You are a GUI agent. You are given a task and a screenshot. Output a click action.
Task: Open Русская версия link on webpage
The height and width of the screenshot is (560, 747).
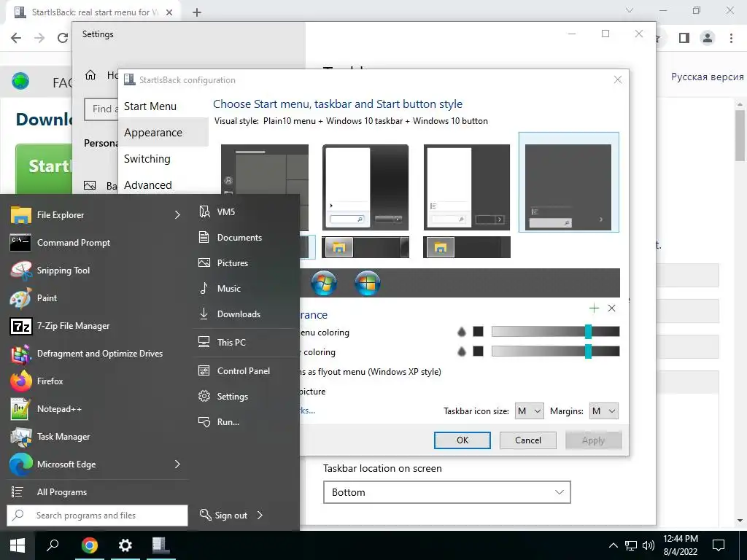[x=707, y=77]
